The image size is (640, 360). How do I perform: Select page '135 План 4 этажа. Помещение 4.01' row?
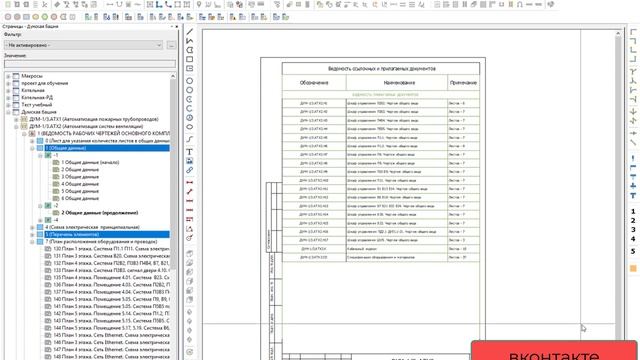click(111, 278)
